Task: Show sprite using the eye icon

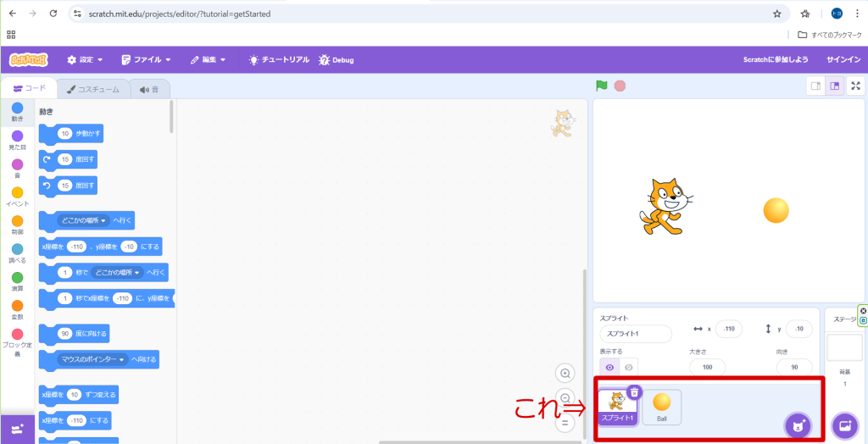Action: pos(609,367)
